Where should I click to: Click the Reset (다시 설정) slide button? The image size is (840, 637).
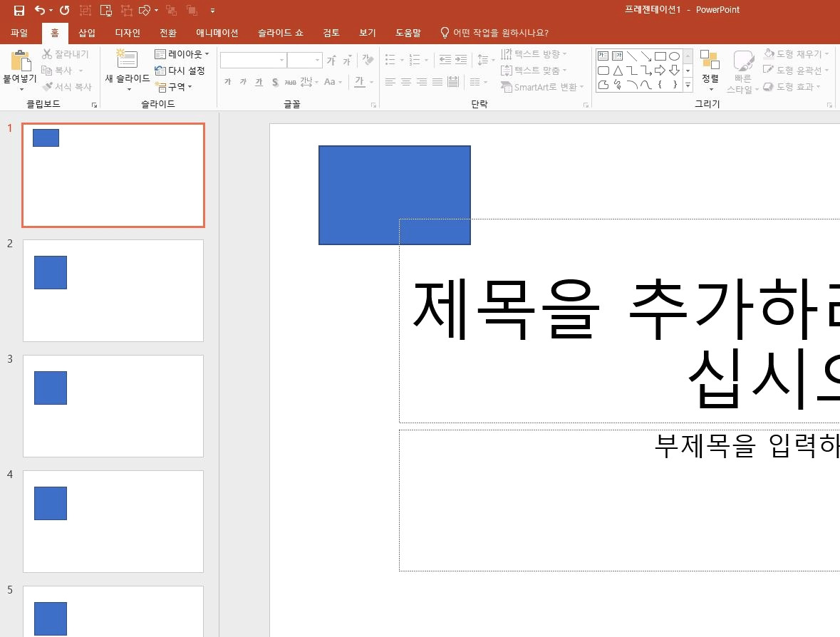pos(180,70)
